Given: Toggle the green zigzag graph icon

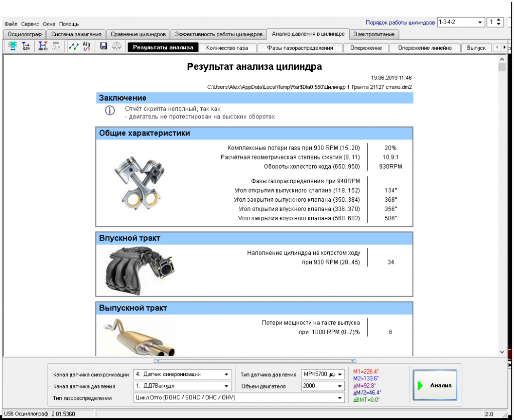Looking at the screenshot, I should [x=73, y=46].
